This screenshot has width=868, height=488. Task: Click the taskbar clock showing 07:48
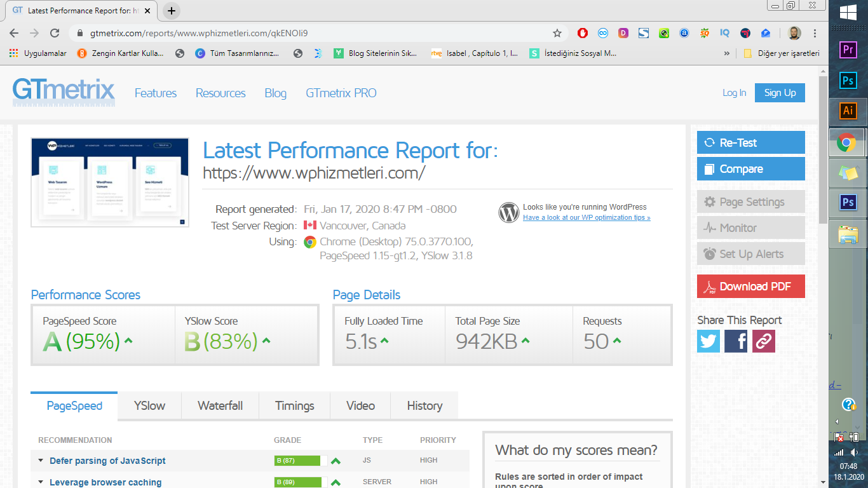tap(848, 466)
